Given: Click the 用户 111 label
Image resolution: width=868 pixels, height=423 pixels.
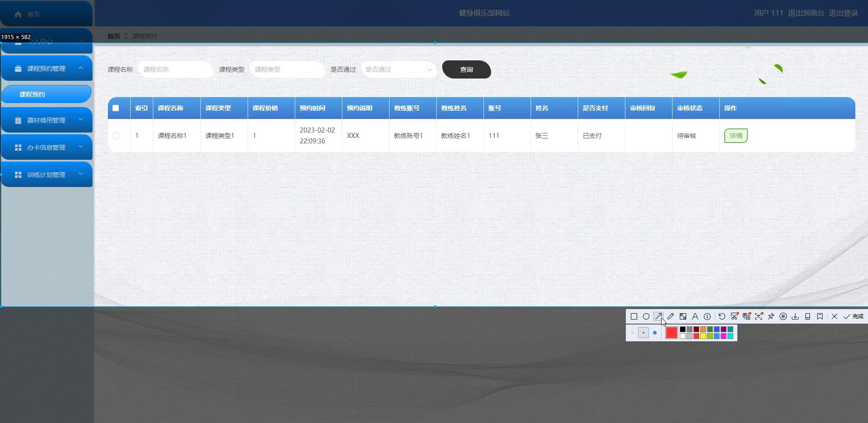Looking at the screenshot, I should 769,13.
